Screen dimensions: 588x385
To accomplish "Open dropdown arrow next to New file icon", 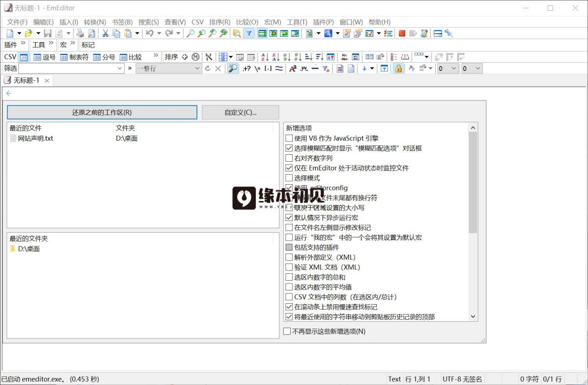I will (19, 33).
